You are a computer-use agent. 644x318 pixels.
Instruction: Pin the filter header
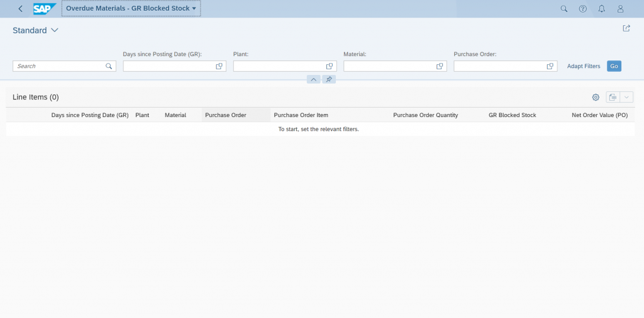click(x=329, y=79)
